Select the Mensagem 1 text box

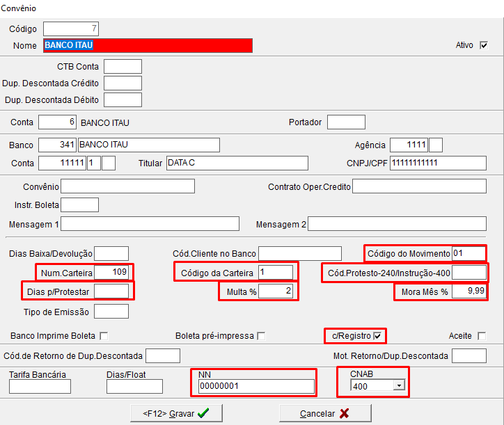click(150, 224)
